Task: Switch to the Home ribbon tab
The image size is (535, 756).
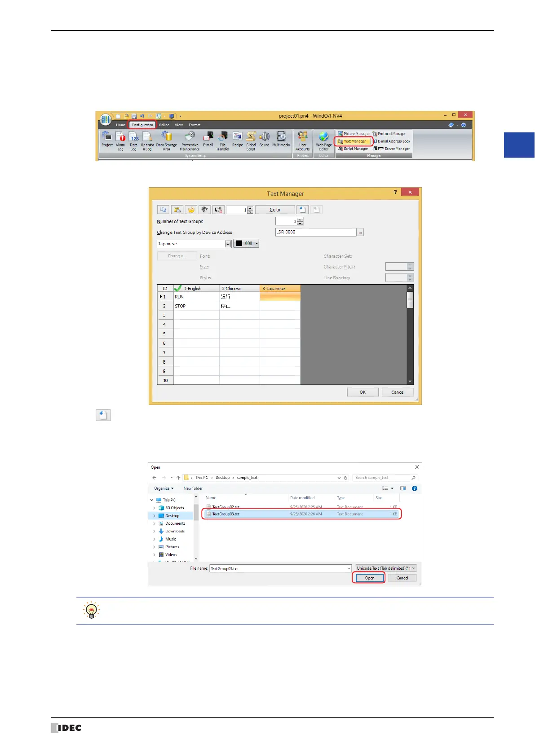Action: click(x=121, y=125)
